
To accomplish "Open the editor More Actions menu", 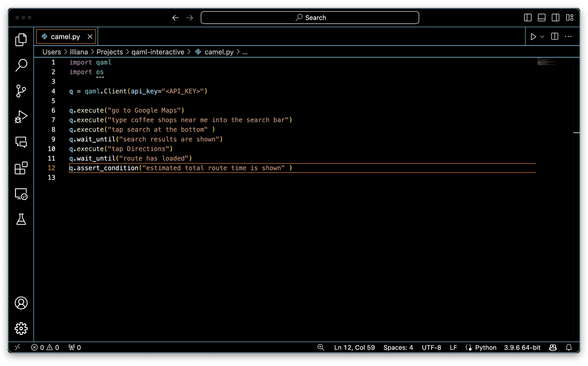I will tap(568, 37).
